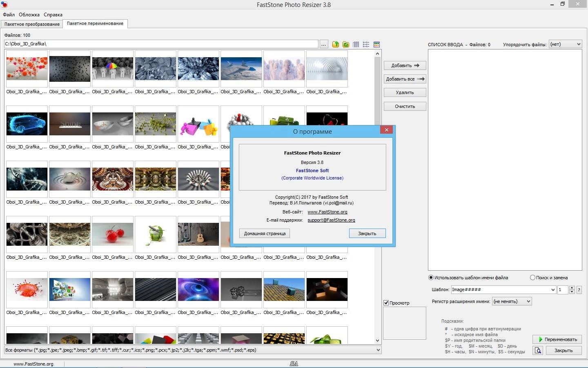This screenshot has width=588, height=368.
Task: Open Регистр расширения имени dropdown
Action: (x=512, y=301)
